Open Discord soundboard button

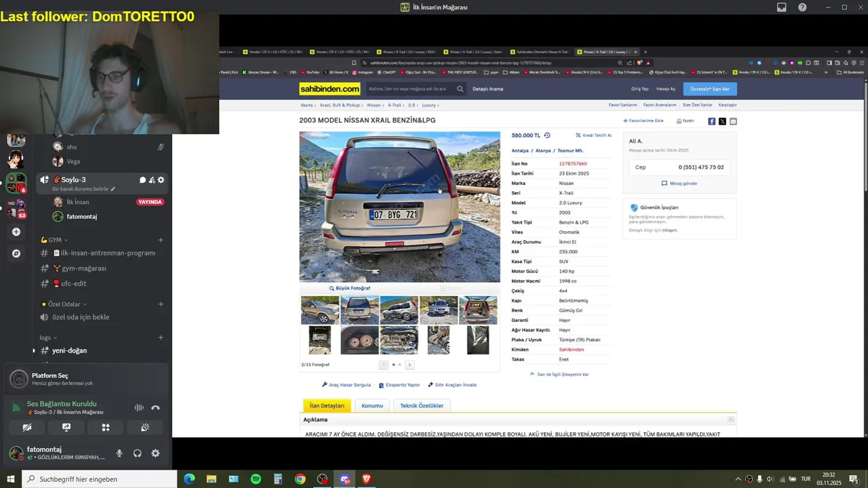(145, 428)
